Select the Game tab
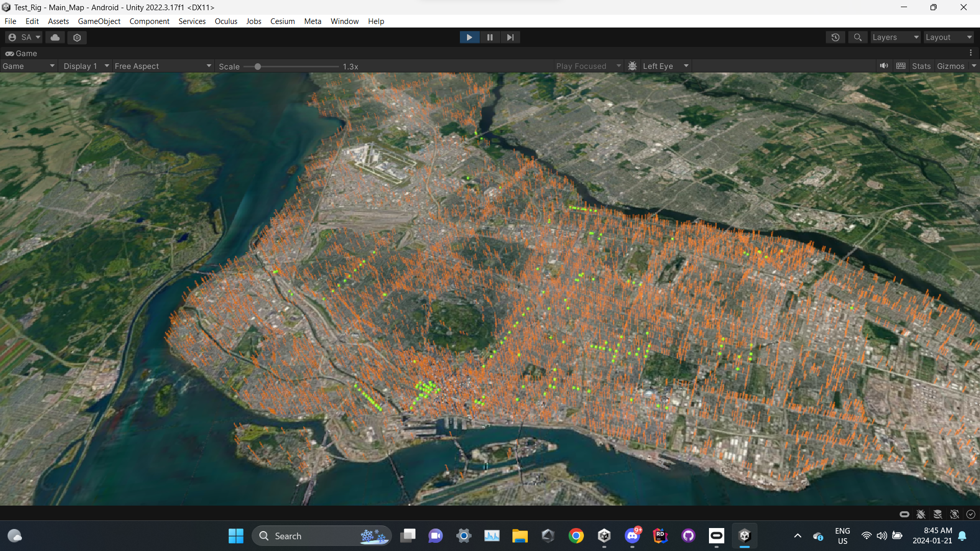980x551 pixels. pos(21,53)
